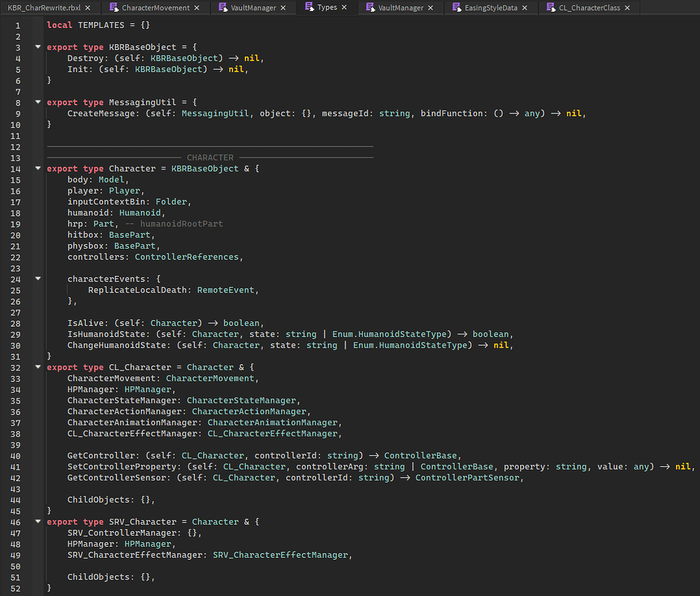The width and height of the screenshot is (700, 596).
Task: Collapse the characterEvents table block
Action: [38, 278]
